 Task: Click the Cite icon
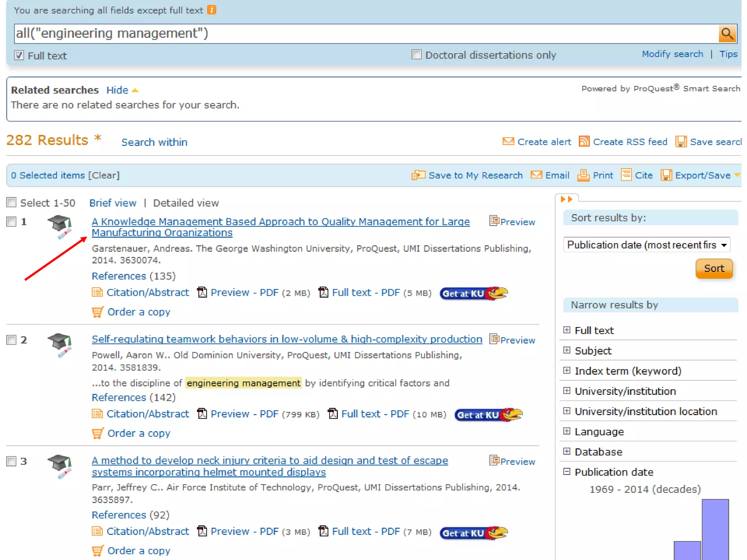pos(626,175)
